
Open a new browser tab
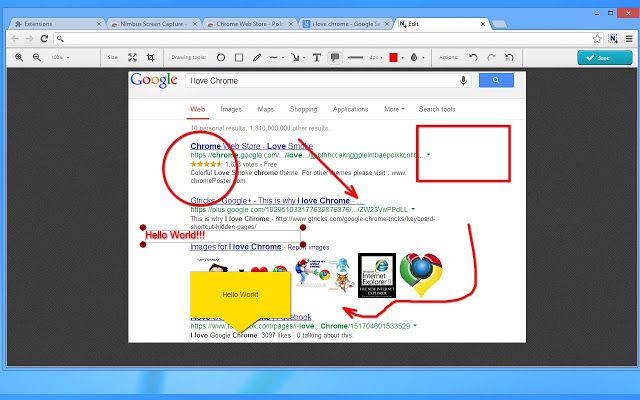[499, 24]
